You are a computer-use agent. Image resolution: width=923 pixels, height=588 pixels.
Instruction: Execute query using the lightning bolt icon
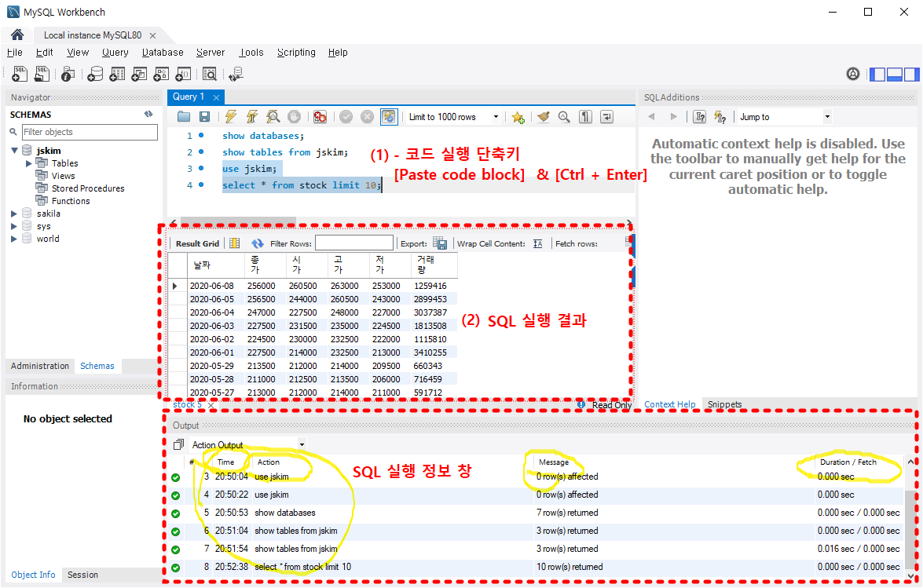[x=231, y=116]
